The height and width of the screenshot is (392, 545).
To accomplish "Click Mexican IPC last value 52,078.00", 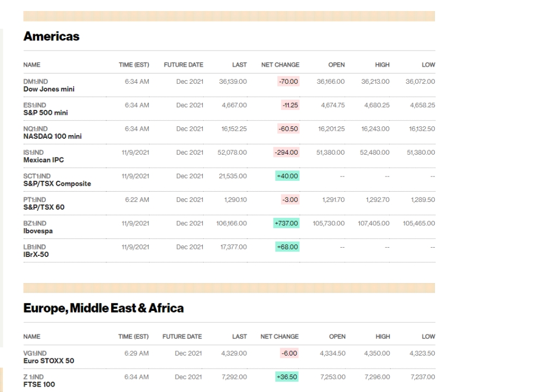I will tap(232, 152).
